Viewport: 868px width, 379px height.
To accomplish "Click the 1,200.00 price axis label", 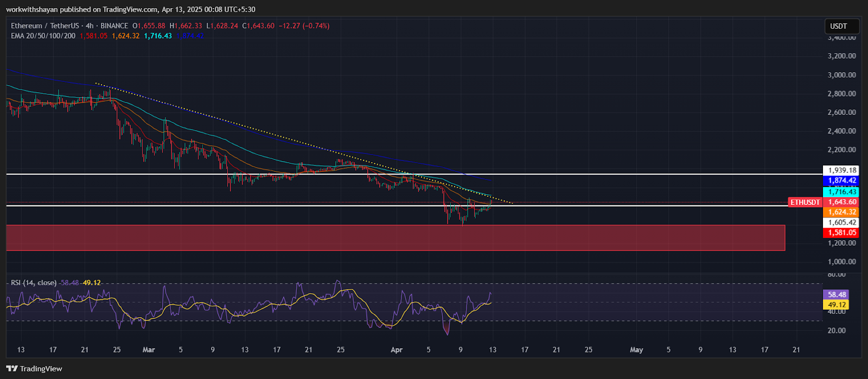I will point(842,243).
